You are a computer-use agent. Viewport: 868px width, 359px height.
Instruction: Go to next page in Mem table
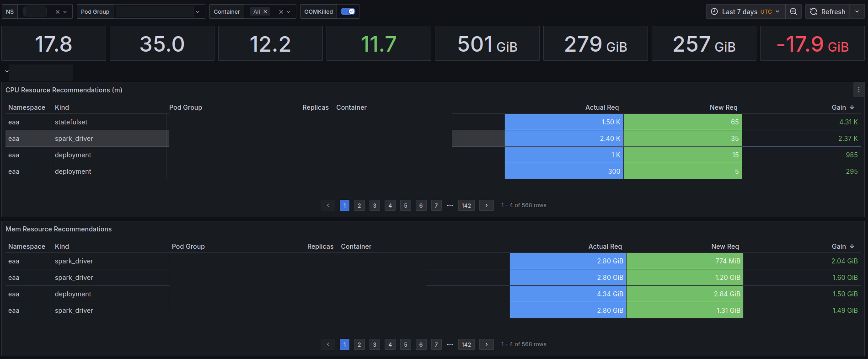tap(486, 344)
